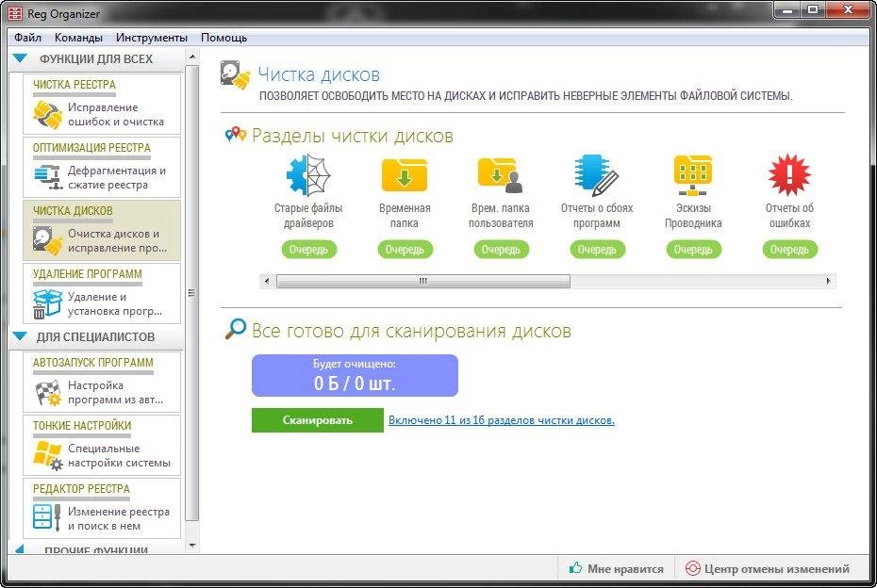Click Мне нравится button
This screenshot has height=588, width=877.
[x=616, y=568]
